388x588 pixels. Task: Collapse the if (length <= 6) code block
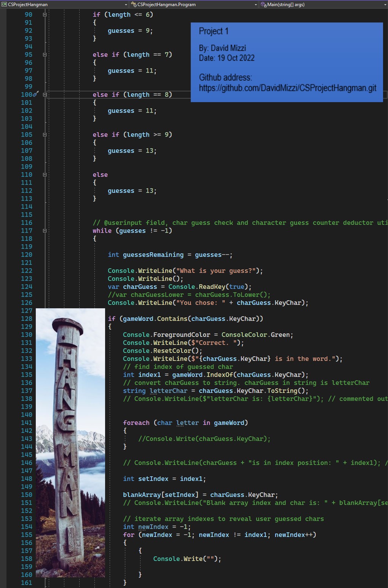pyautogui.click(x=44, y=14)
